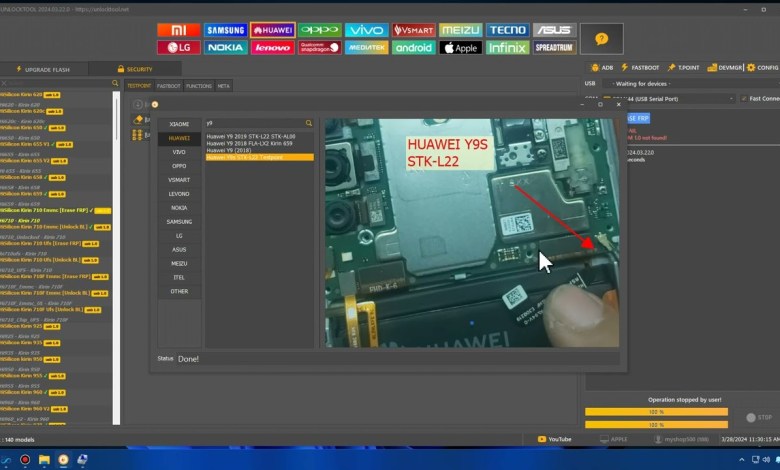Select VSMART in testpoint brand list
This screenshot has height=470, width=780.
pos(179,180)
